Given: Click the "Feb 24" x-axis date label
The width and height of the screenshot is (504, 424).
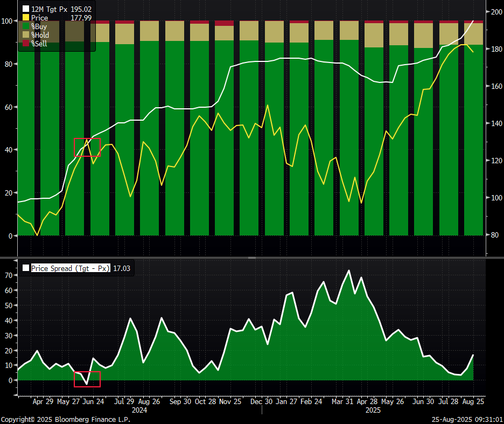Looking at the screenshot, I should point(311,401).
